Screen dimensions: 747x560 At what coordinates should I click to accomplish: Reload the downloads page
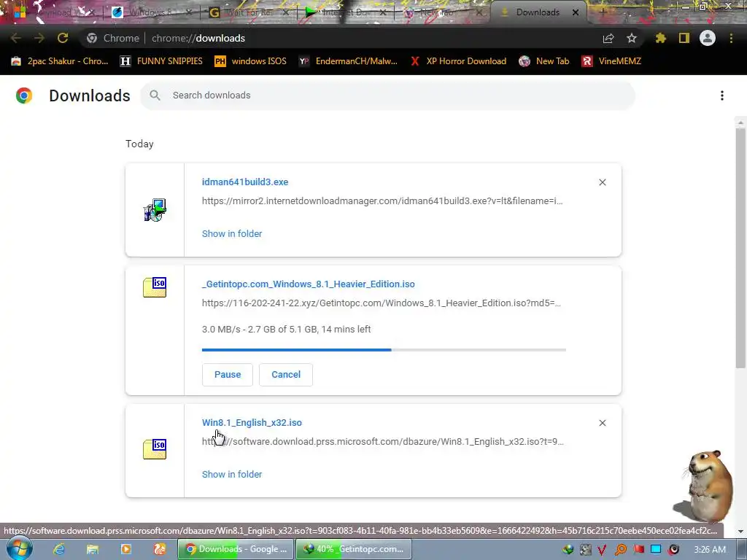(x=63, y=38)
